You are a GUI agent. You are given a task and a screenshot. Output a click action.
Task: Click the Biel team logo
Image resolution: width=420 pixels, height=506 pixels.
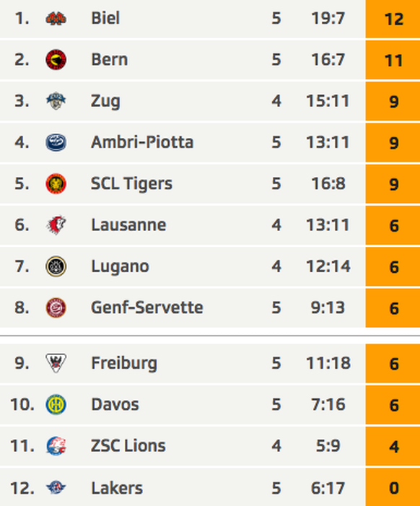pyautogui.click(x=56, y=18)
